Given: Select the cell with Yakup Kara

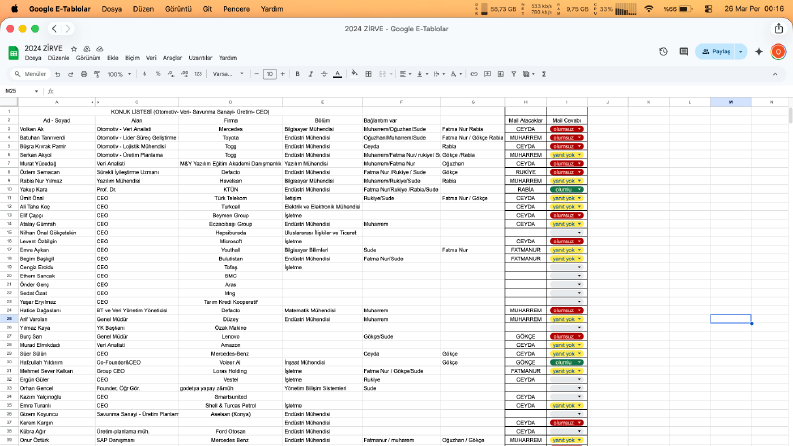Looking at the screenshot, I should pos(57,190).
